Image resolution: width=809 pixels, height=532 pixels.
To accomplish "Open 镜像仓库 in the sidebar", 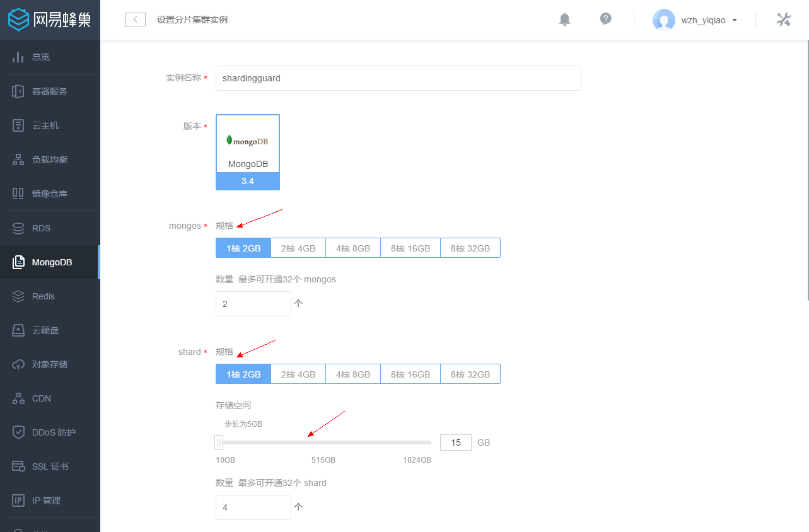I will coord(50,194).
